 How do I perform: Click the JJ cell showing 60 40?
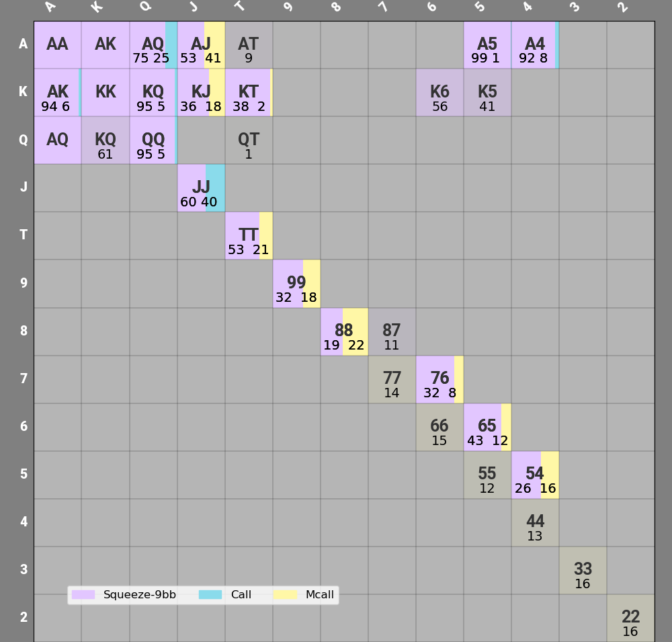[x=201, y=188]
